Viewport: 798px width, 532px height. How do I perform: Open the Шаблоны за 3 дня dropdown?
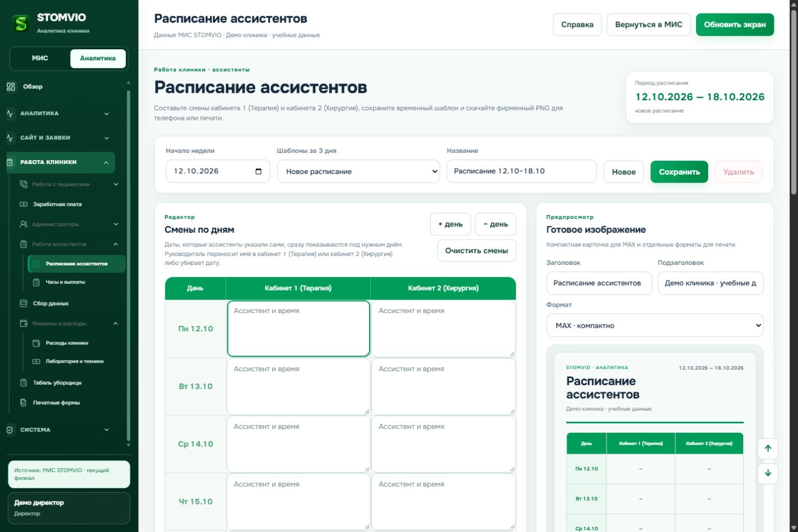(x=358, y=171)
